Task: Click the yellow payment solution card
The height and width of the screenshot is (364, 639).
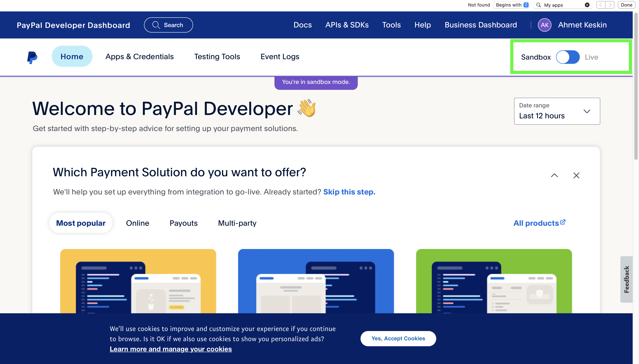Action: pos(138,281)
